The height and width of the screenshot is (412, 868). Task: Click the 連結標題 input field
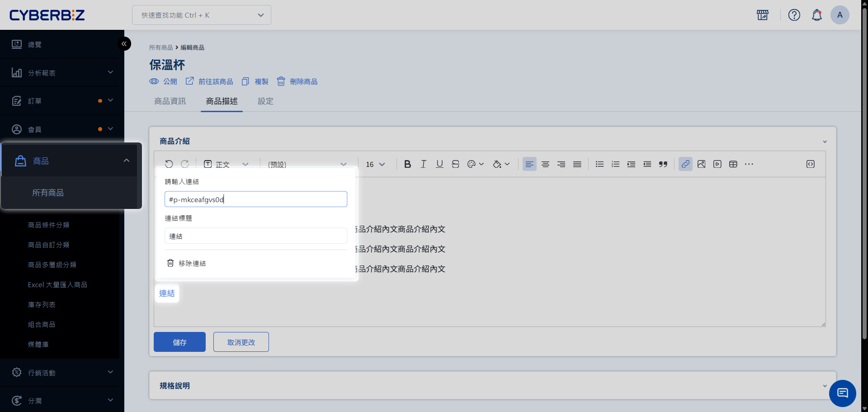point(255,236)
